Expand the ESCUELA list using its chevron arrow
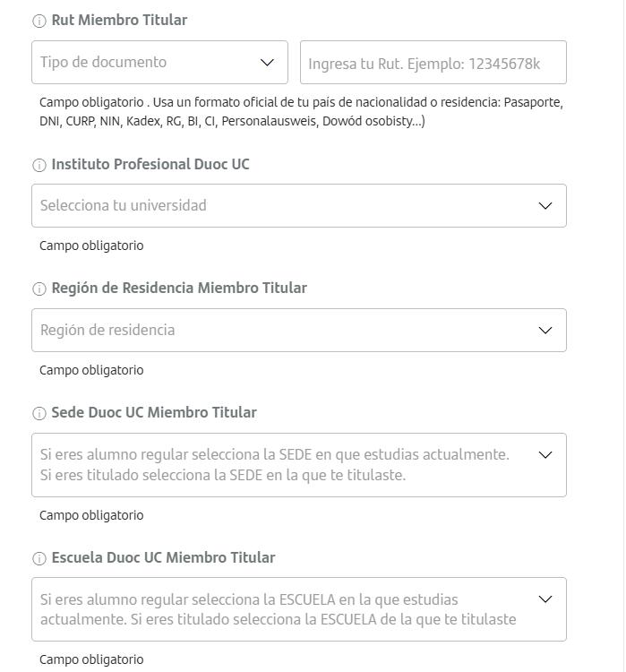626x672 pixels. [x=545, y=599]
